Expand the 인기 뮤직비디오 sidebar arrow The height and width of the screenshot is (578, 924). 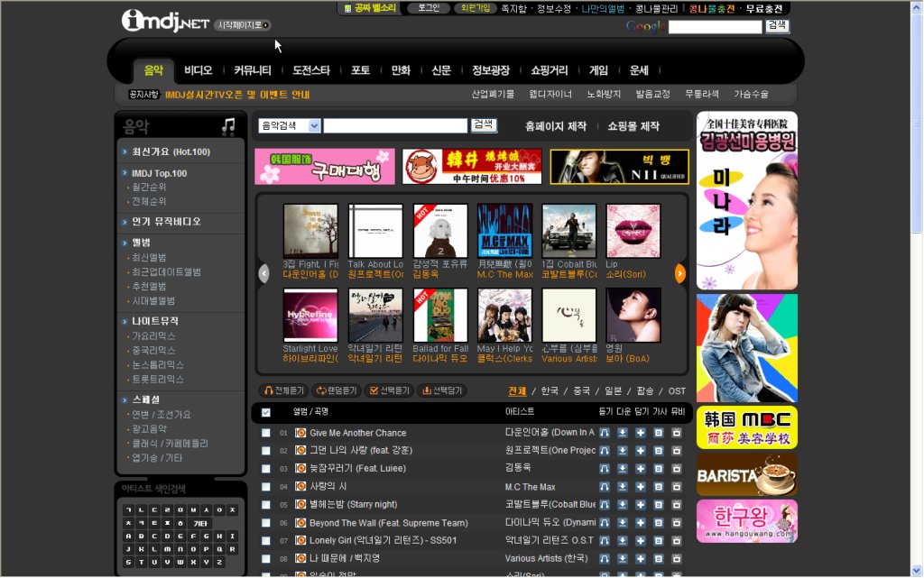click(125, 222)
